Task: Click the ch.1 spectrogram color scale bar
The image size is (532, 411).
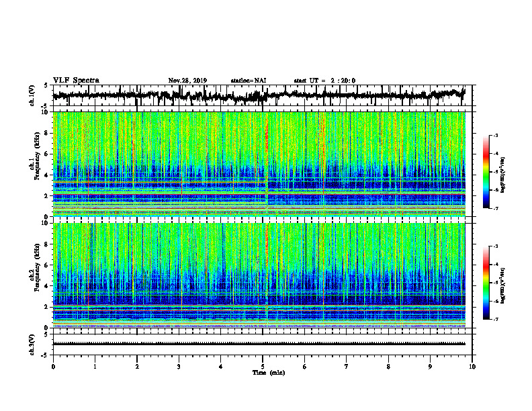Action: 486,172
